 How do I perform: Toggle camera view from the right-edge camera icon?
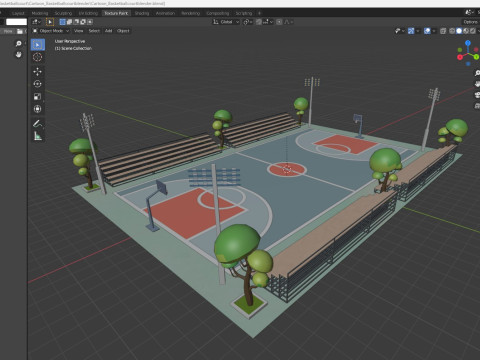(x=477, y=95)
